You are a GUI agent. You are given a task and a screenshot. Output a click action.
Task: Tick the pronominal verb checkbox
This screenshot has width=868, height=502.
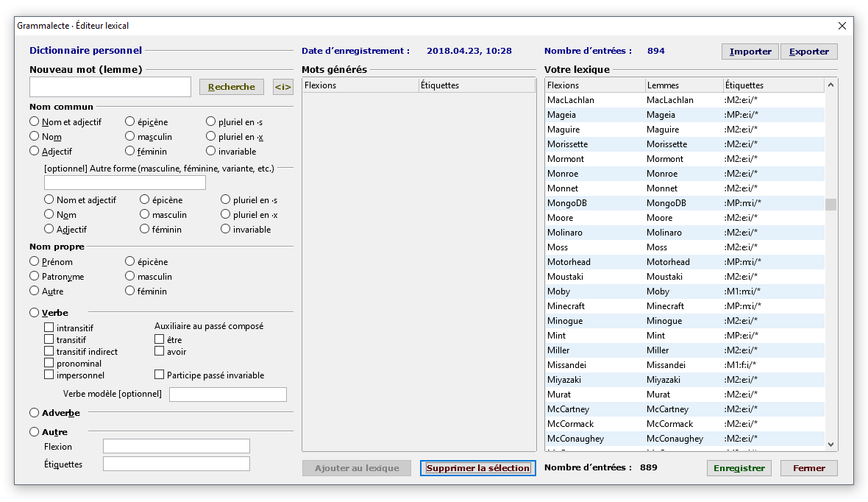point(49,363)
